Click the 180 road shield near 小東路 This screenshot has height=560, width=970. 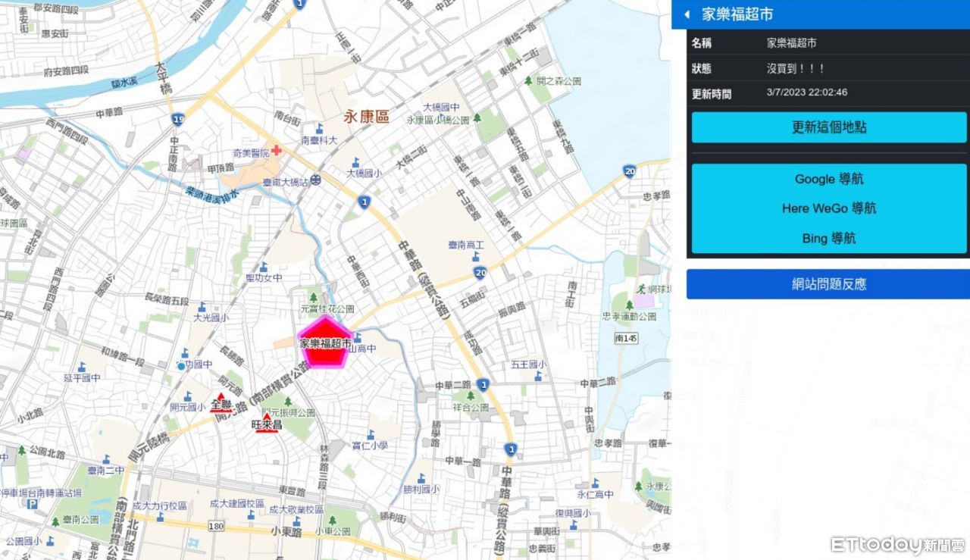click(x=217, y=526)
